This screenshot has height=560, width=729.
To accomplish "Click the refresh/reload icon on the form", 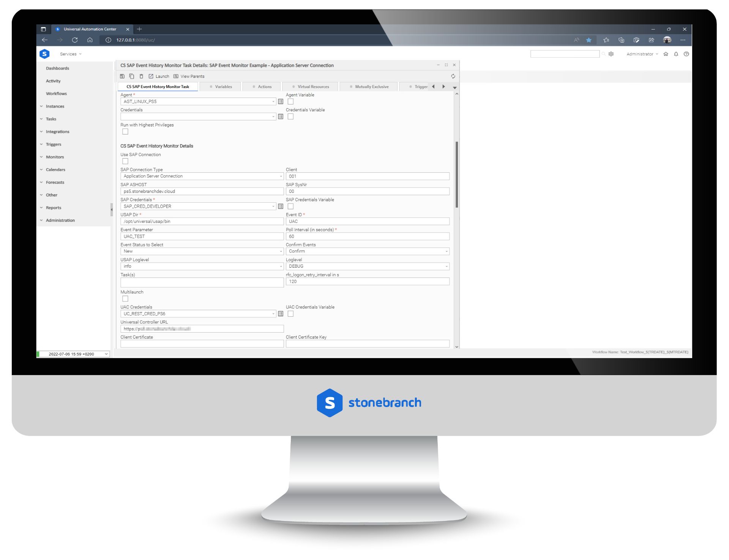I will (x=453, y=76).
